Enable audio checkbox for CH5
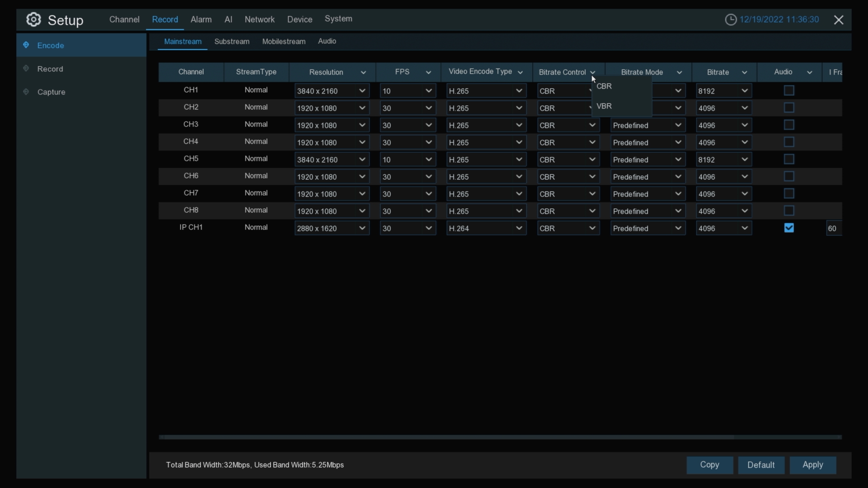 789,160
